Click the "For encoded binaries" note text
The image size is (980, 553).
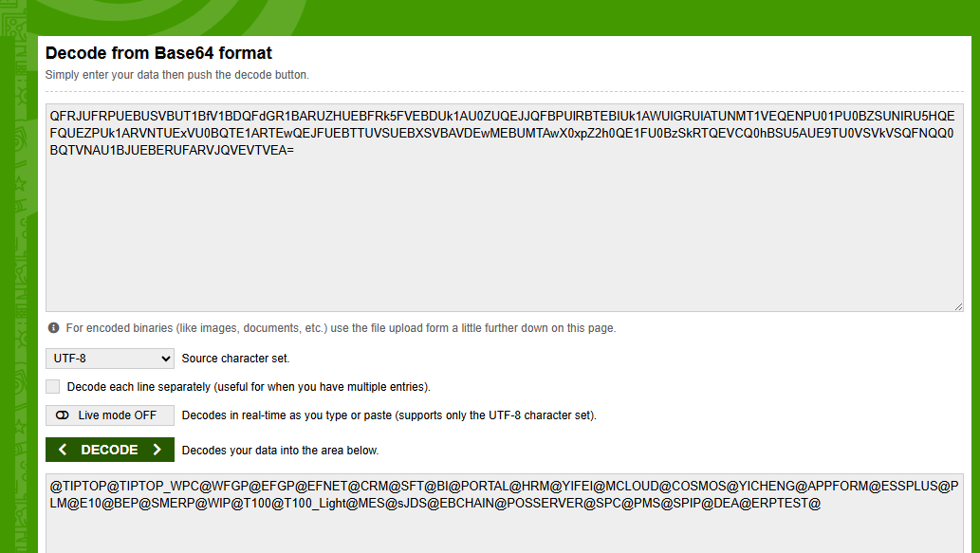(341, 328)
